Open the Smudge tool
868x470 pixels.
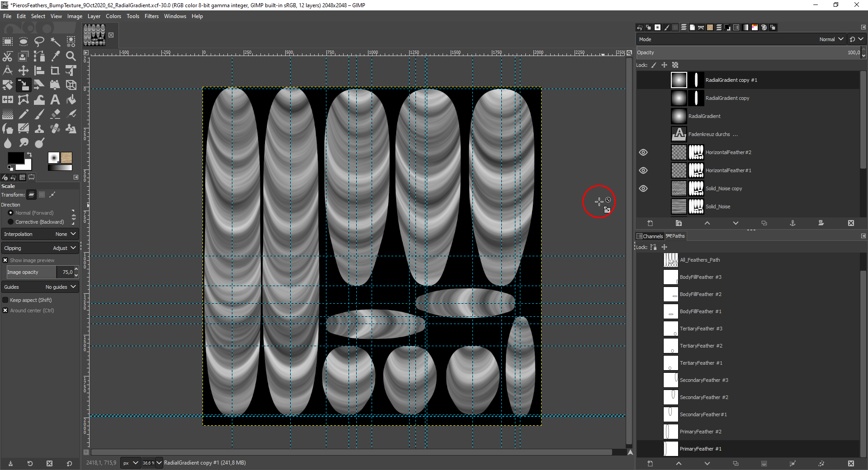click(24, 143)
